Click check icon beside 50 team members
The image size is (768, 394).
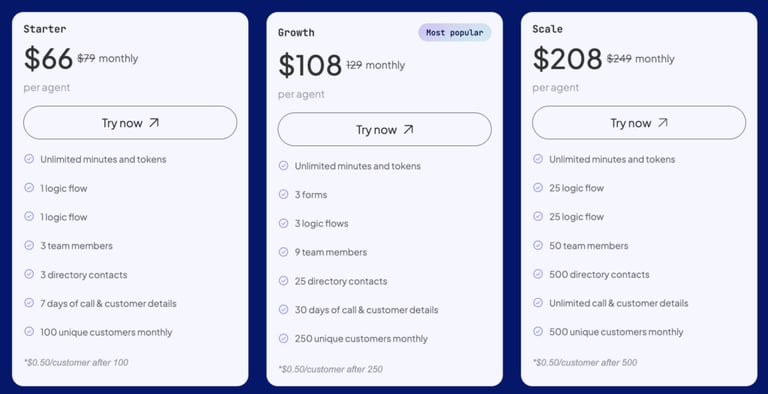[x=538, y=245]
